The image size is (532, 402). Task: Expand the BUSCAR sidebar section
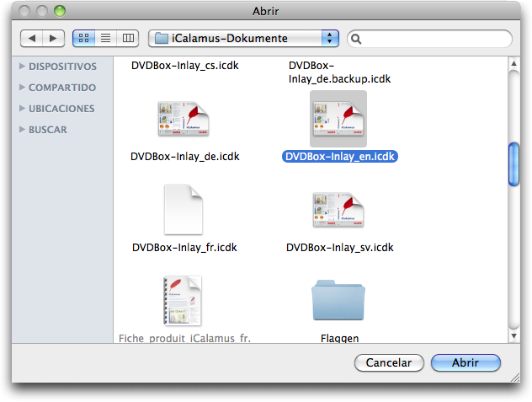(x=23, y=130)
